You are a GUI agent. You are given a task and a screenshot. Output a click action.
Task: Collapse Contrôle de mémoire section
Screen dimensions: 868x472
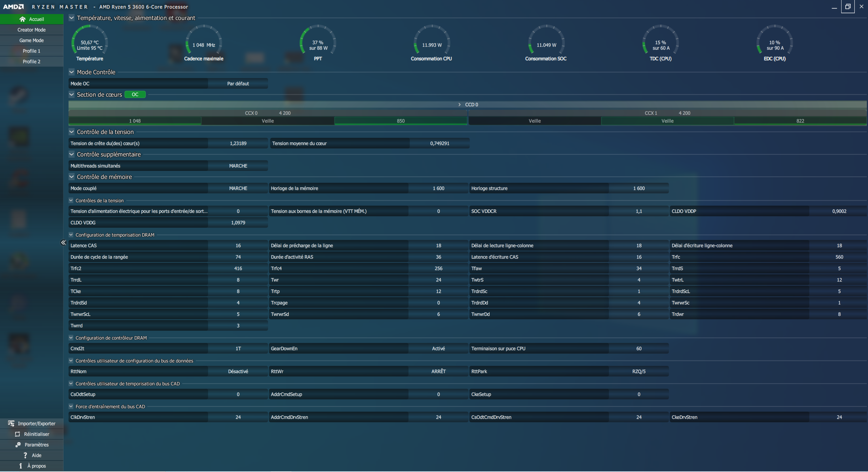point(72,177)
